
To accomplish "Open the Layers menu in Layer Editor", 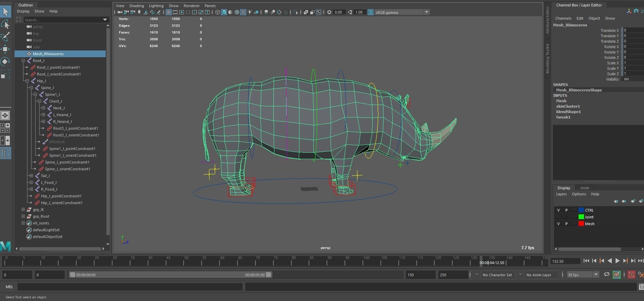I will [561, 194].
